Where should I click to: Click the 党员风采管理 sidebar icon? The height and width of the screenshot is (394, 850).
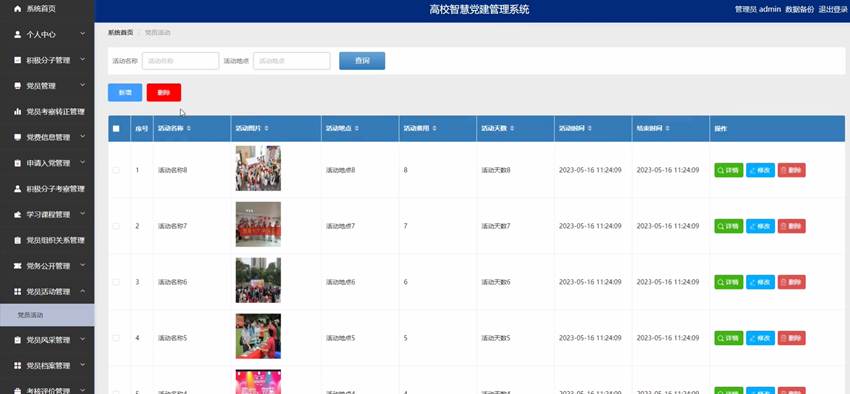coord(17,340)
